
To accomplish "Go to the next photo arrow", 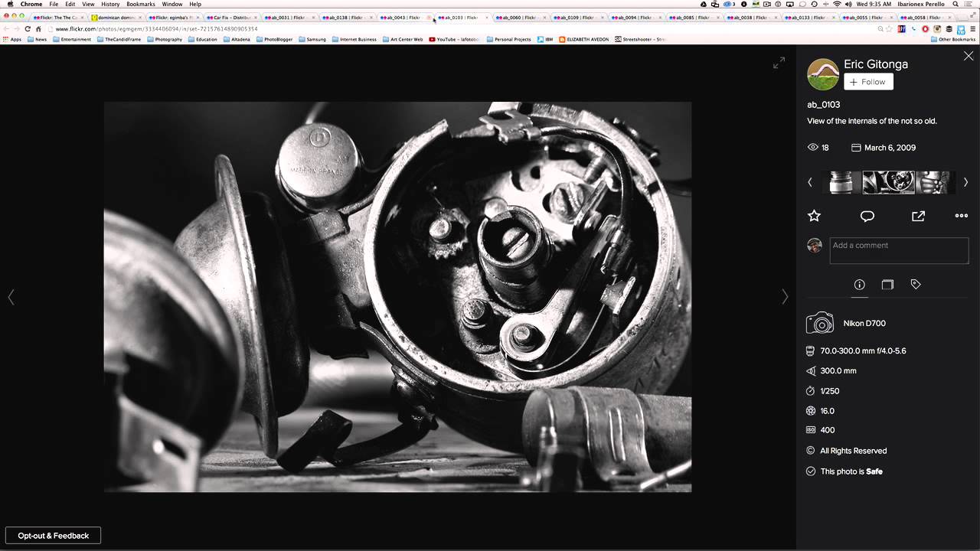I will [x=785, y=297].
